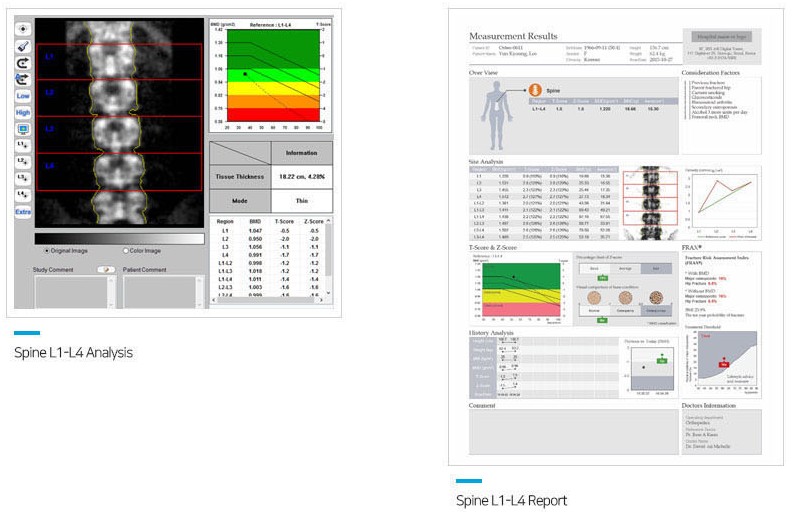Click the blue L1 label on spine image
Viewport: 792px width, 512px height.
pos(49,57)
